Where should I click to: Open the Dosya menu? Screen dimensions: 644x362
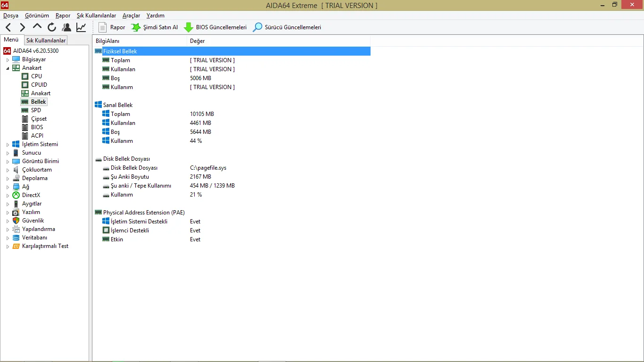(x=11, y=16)
